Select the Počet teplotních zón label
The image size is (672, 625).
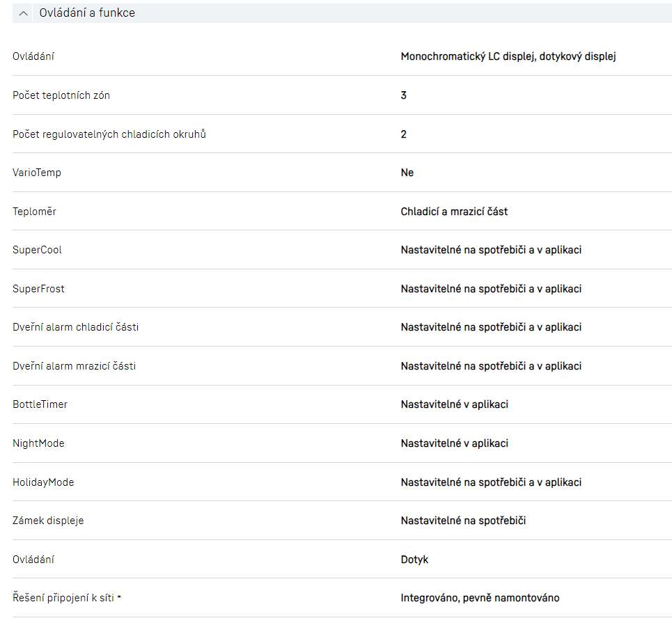point(61,95)
